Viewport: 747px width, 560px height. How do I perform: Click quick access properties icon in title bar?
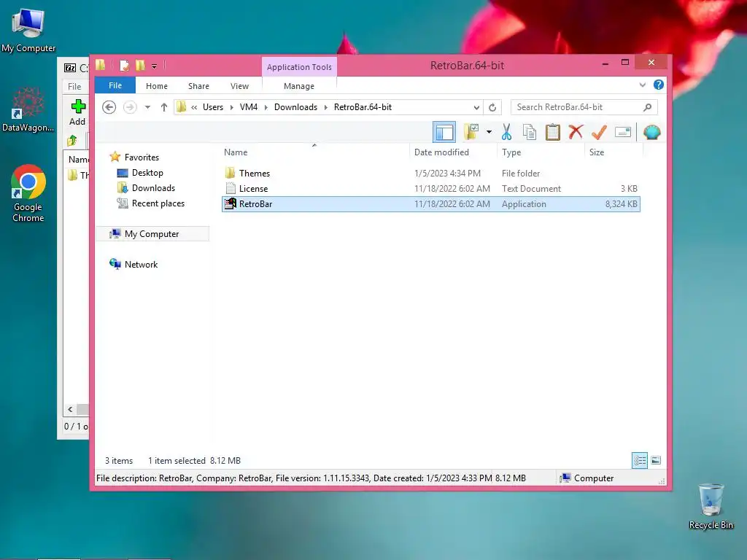tap(124, 65)
